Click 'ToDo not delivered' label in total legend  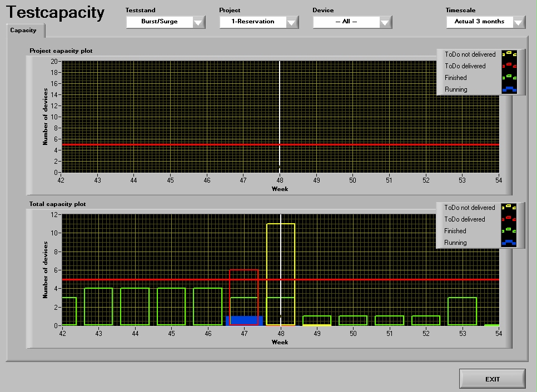tap(470, 208)
